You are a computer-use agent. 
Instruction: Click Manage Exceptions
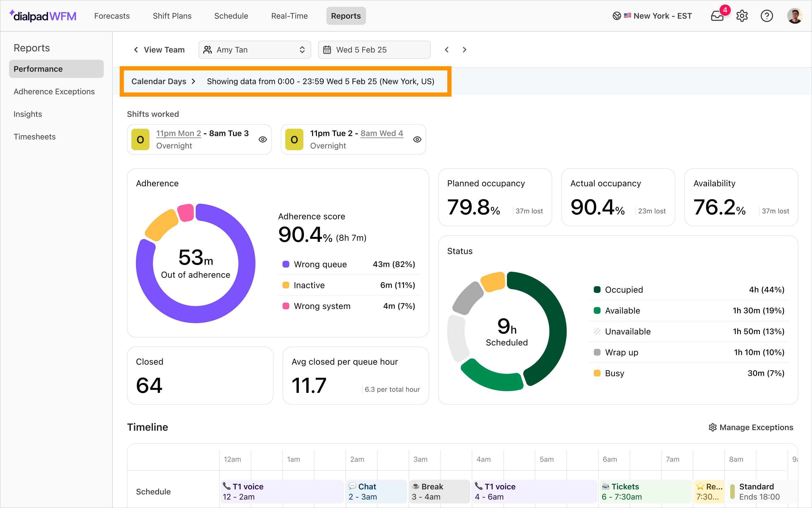coord(751,427)
